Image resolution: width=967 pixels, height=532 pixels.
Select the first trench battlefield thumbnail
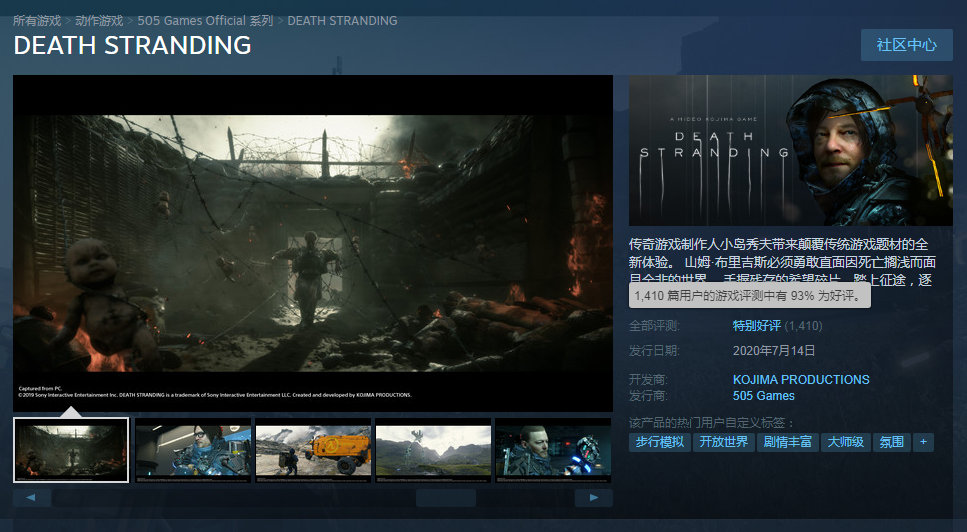[x=71, y=450]
